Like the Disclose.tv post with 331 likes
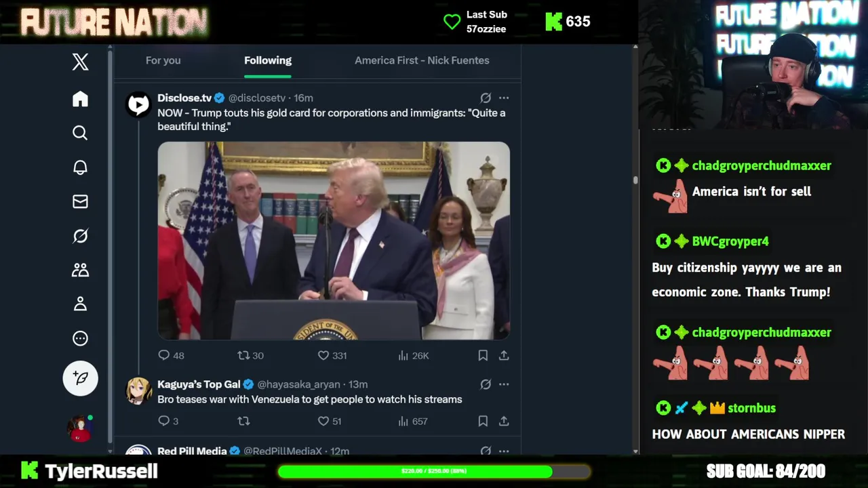This screenshot has height=488, width=868. (323, 355)
